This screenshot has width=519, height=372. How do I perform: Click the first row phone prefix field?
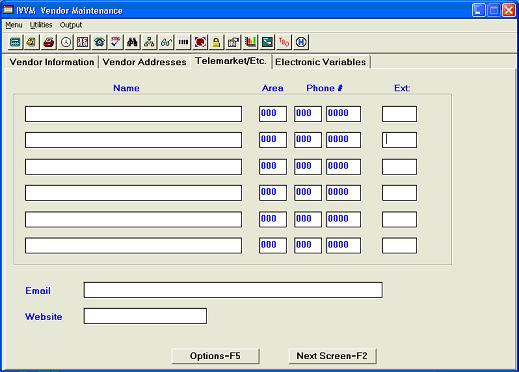coord(308,114)
